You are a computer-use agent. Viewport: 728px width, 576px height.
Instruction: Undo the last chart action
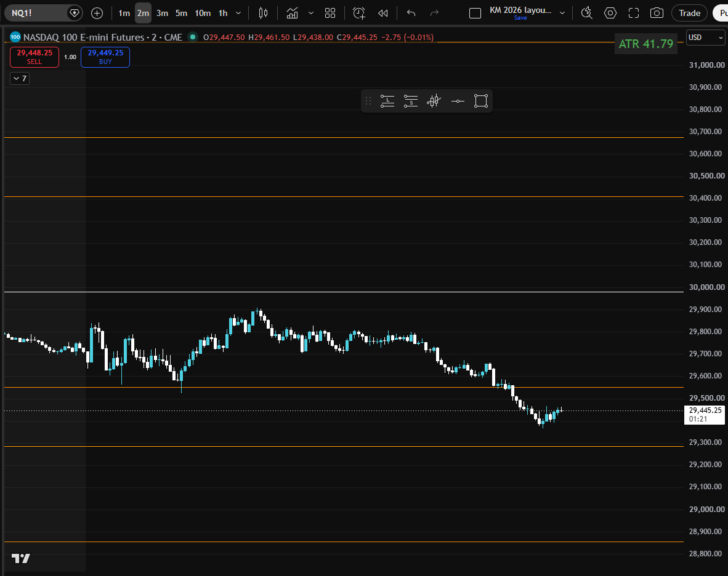(x=411, y=13)
